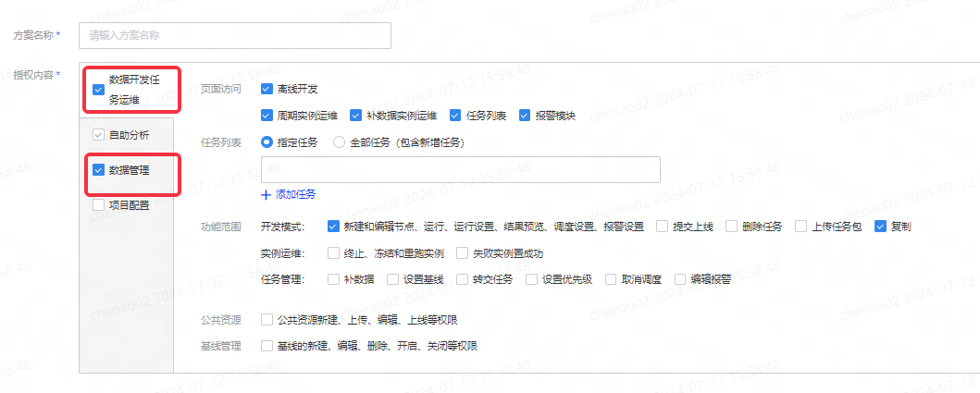Enable the 设置基线 checkbox
Viewport: 980px width, 393px height.
[392, 278]
